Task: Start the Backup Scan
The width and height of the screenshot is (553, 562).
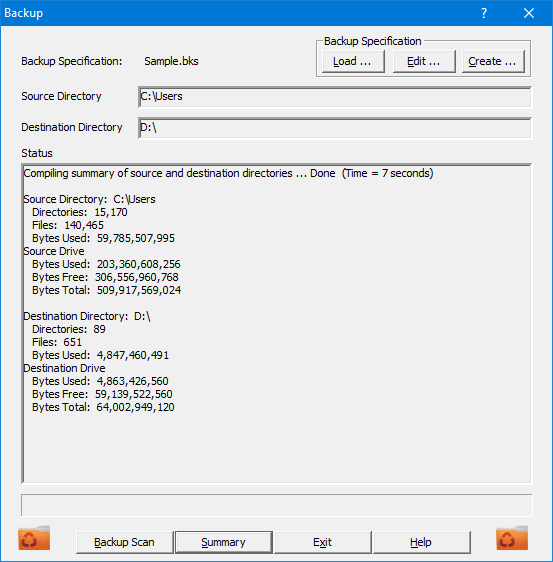Action: pos(124,542)
